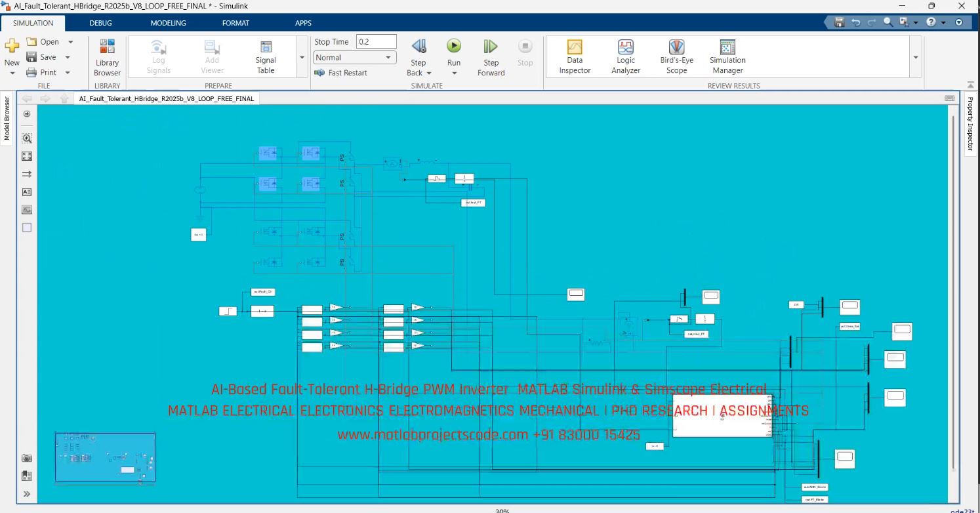Add an annotation with the text palette icon
980x513 pixels.
(x=27, y=192)
